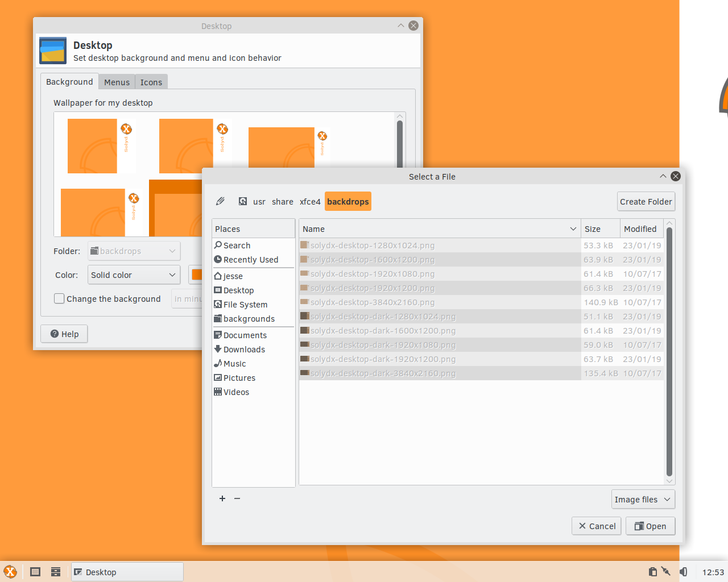
Task: Open the SolydX main menu in taskbar
Action: pos(10,572)
